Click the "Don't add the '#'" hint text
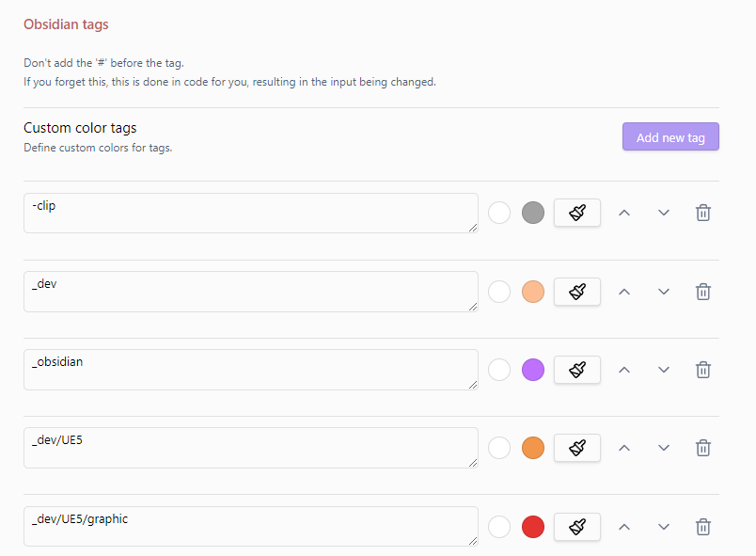 click(x=103, y=63)
